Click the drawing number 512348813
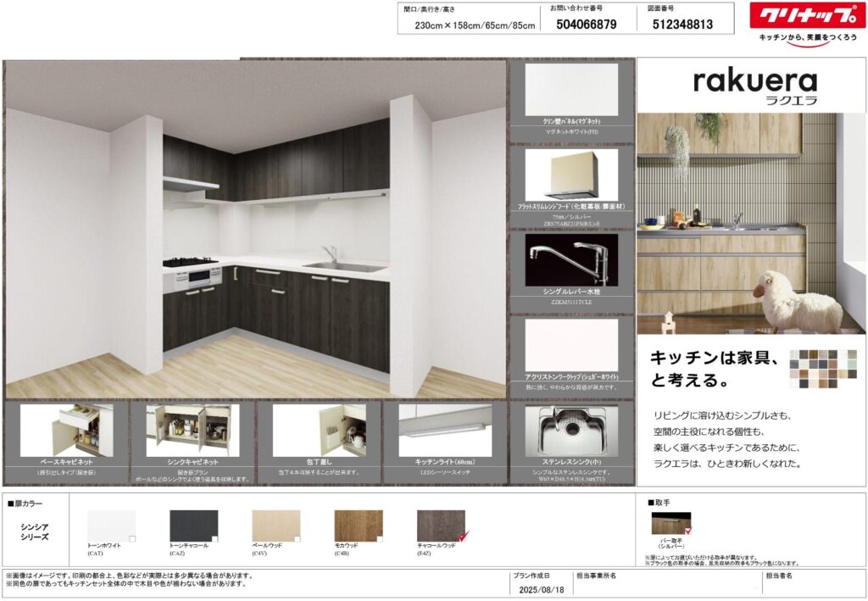The width and height of the screenshot is (868, 601). [x=682, y=25]
